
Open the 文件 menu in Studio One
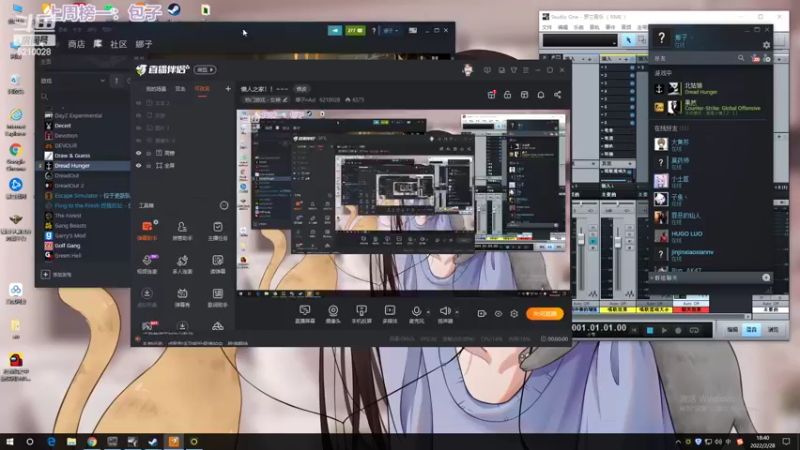tap(547, 27)
